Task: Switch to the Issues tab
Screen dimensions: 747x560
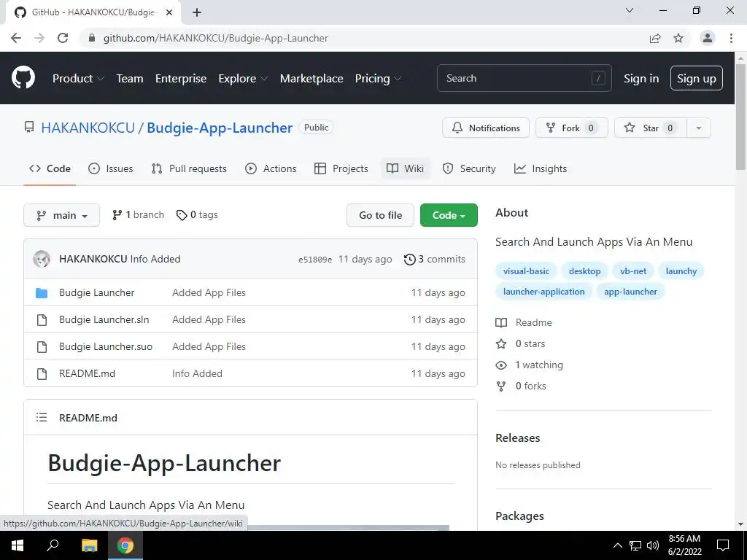Action: [x=111, y=168]
